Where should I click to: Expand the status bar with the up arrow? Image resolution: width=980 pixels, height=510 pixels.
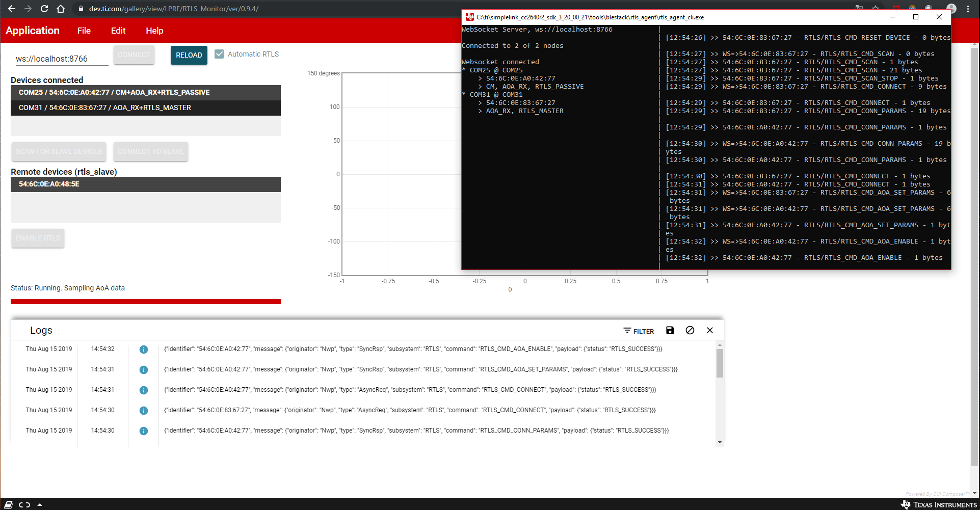40,505
